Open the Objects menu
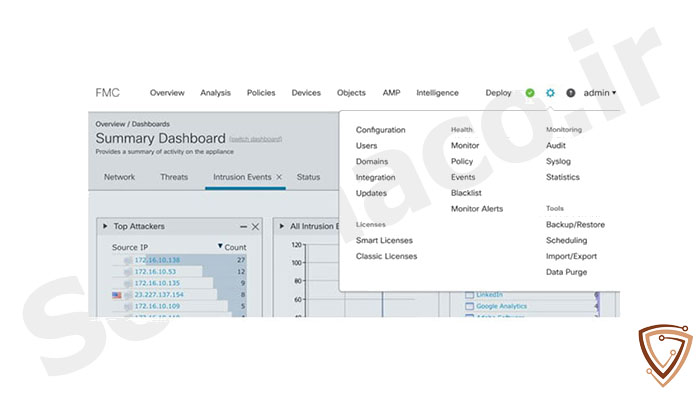This screenshot has height=394, width=700. click(x=351, y=93)
